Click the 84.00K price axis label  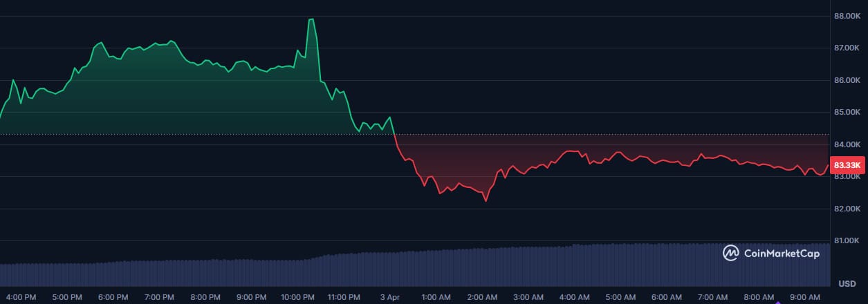[x=847, y=144]
